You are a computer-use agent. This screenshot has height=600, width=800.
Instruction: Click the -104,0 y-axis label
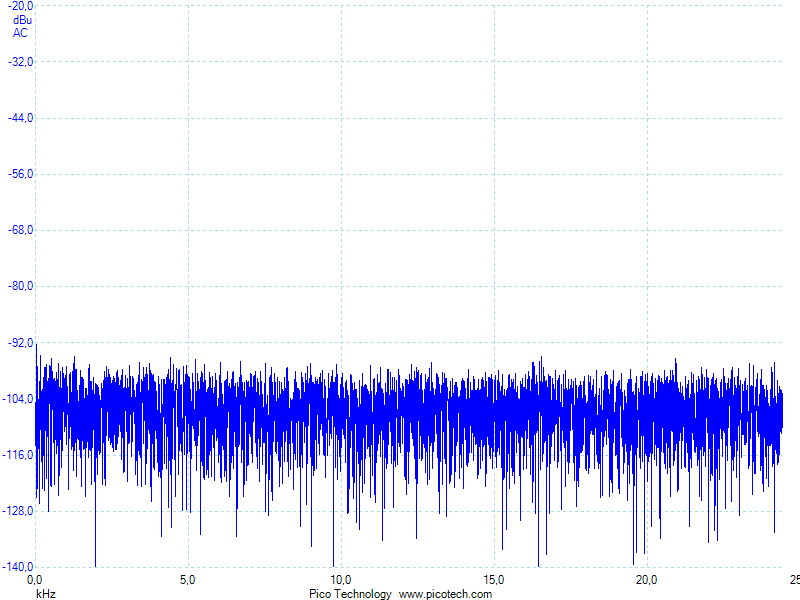[18, 399]
